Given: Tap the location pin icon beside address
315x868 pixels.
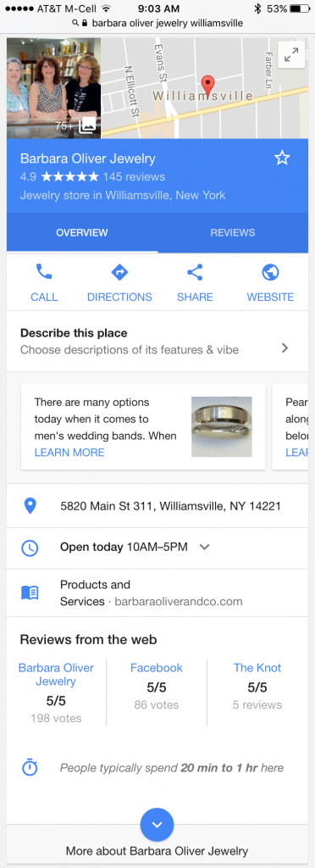Looking at the screenshot, I should point(30,506).
